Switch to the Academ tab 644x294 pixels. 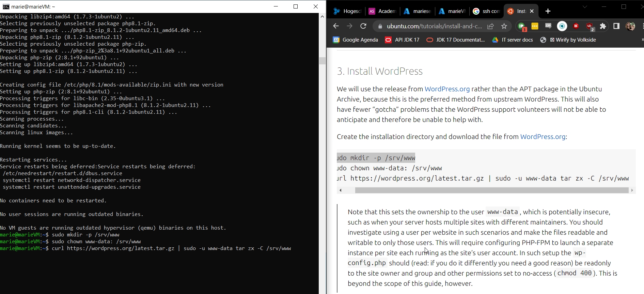(382, 11)
